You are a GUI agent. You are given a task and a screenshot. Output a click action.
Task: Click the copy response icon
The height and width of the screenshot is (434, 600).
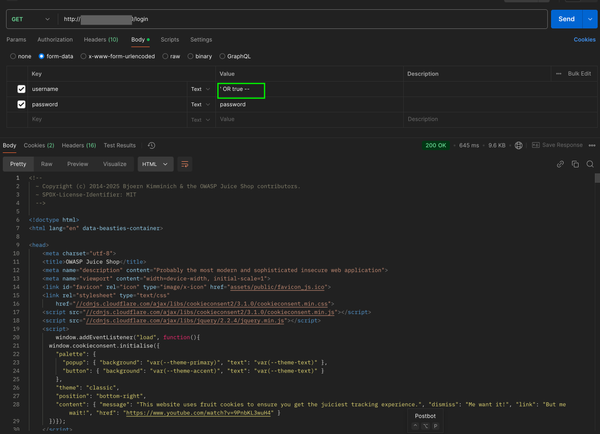pos(576,164)
